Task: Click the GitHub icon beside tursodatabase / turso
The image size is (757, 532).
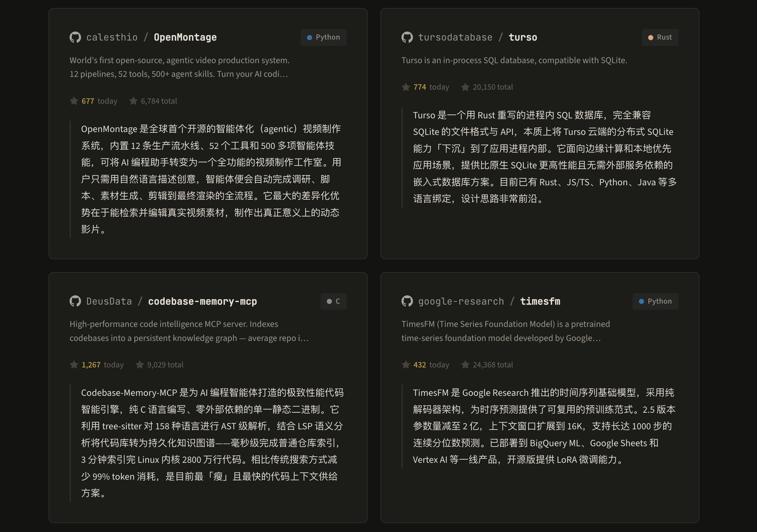Action: (x=407, y=37)
